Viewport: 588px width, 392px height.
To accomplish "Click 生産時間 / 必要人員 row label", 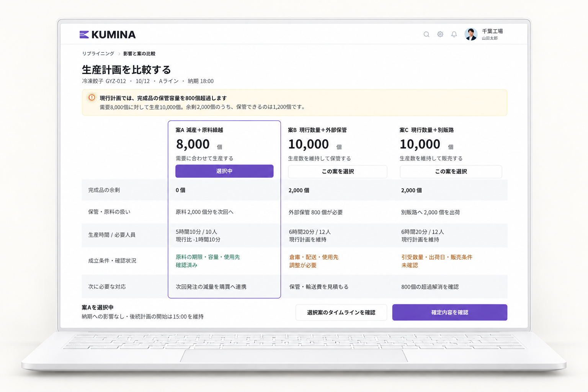I will [x=112, y=235].
